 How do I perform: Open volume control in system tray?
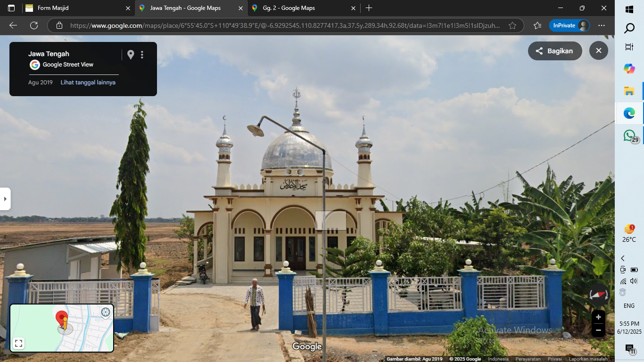pyautogui.click(x=634, y=281)
